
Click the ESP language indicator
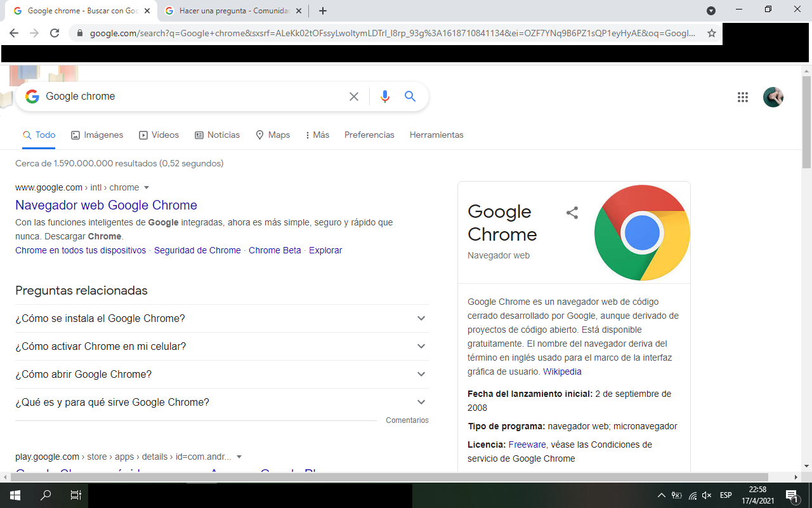coord(726,495)
